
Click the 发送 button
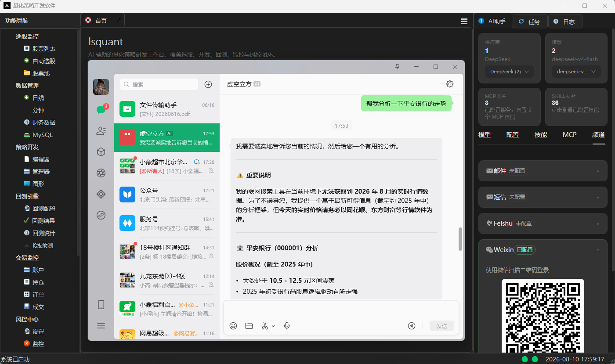click(442, 326)
